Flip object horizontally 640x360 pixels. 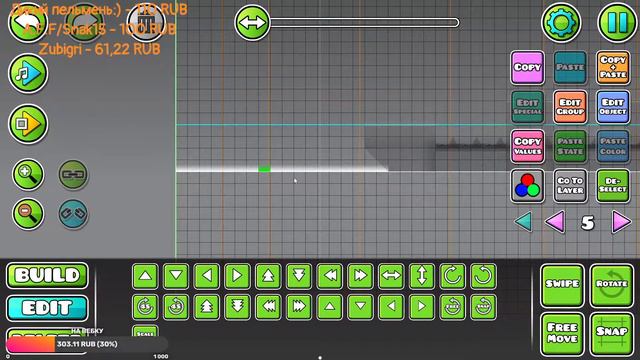tap(391, 276)
